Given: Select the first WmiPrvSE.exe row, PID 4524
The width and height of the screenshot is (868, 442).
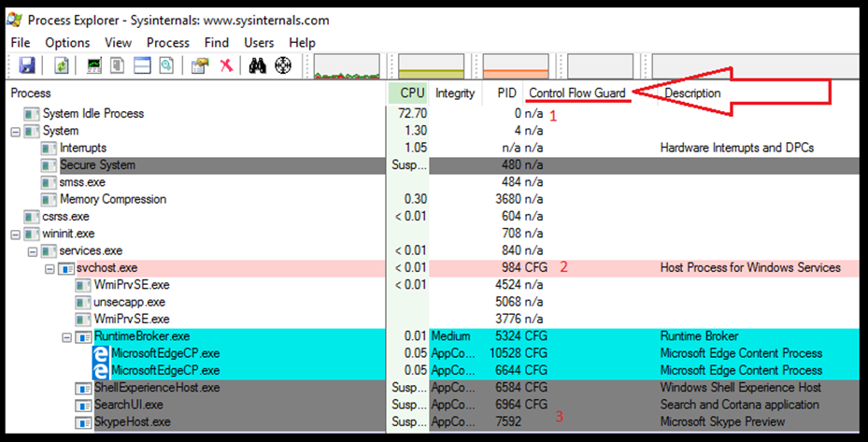Looking at the screenshot, I should (x=433, y=285).
